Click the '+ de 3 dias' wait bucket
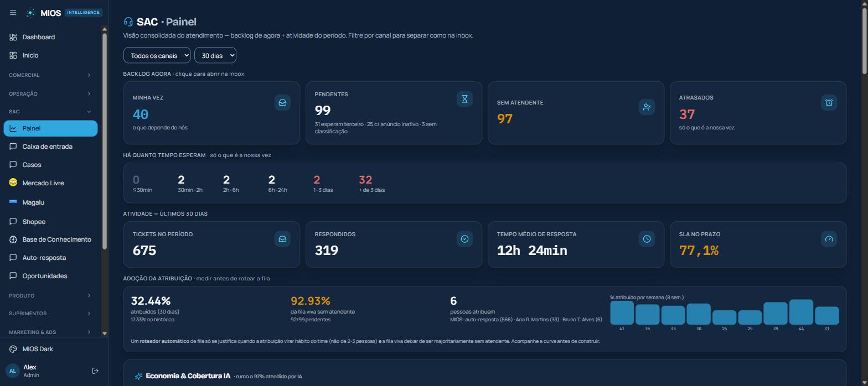The width and height of the screenshot is (868, 386). click(371, 184)
